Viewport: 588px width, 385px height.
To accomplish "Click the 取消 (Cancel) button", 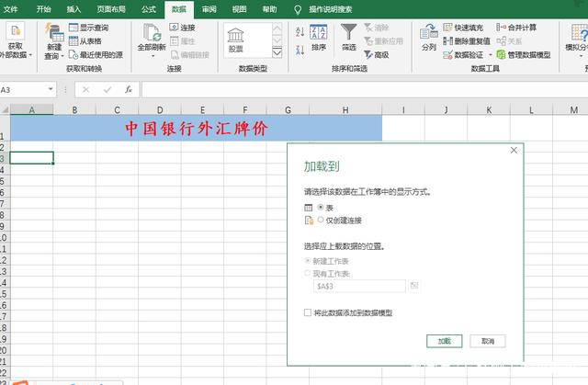I will (x=487, y=340).
